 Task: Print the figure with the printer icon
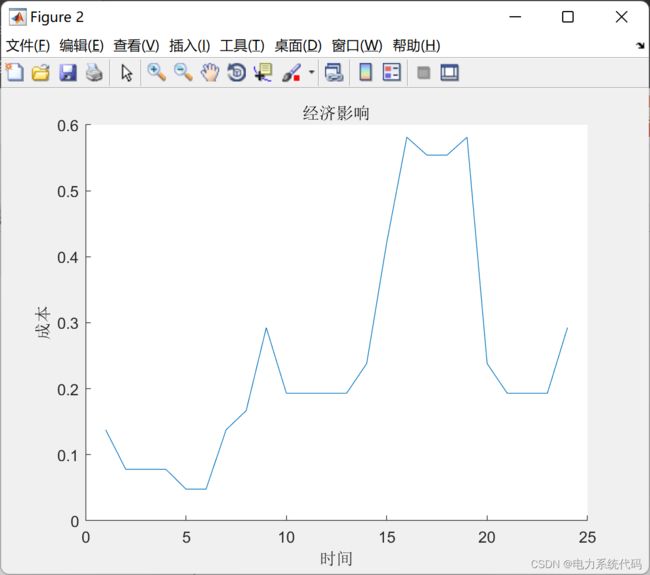[94, 73]
